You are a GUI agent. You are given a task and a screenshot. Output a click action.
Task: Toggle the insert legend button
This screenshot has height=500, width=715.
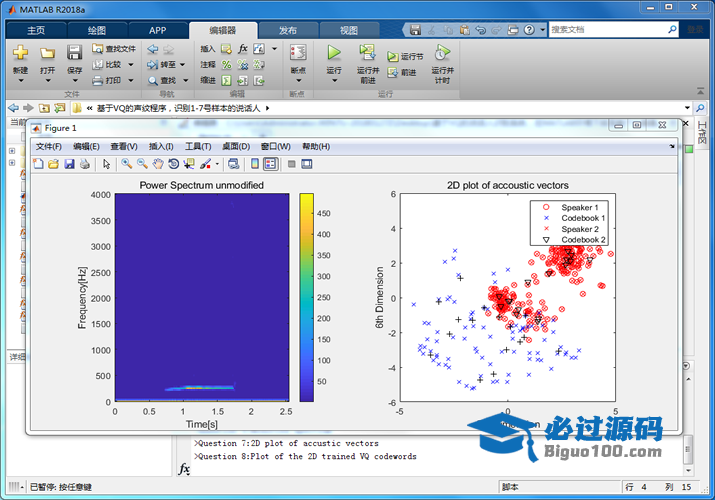(270, 164)
